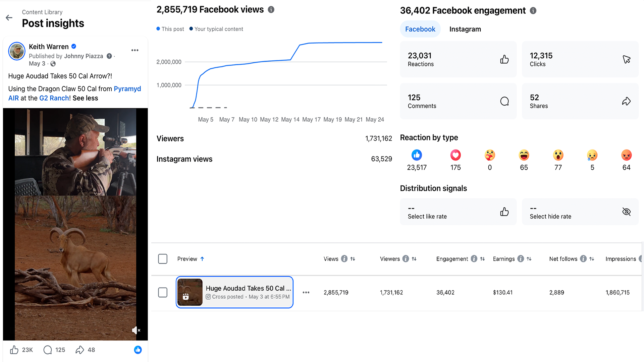Open the Huge Aoudad Takes 50 Cal preview
Viewport: 644px width, 362px height.
(x=234, y=292)
